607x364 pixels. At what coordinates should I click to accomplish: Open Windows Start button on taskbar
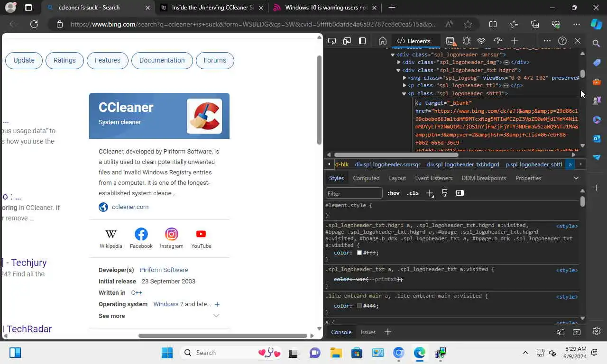tap(167, 353)
